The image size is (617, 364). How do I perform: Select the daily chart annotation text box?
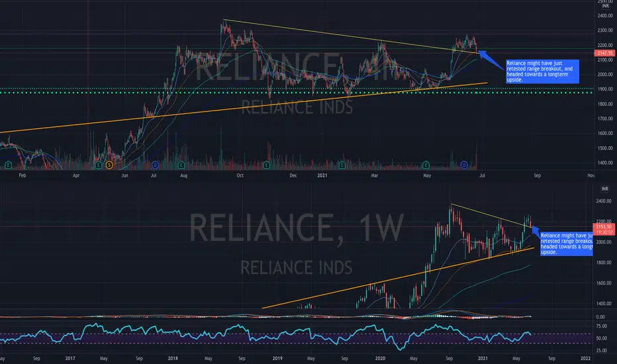pyautogui.click(x=542, y=71)
